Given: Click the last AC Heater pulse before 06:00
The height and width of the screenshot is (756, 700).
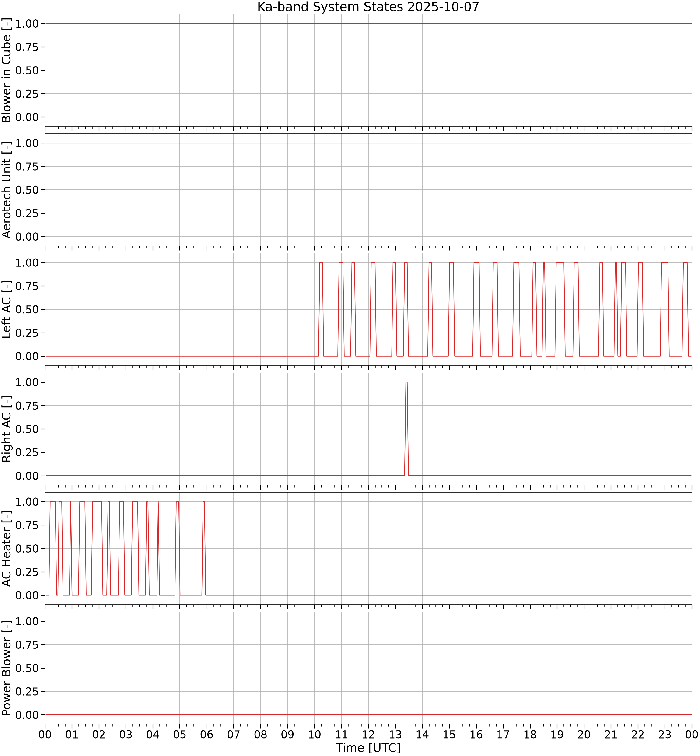Looking at the screenshot, I should tap(204, 548).
